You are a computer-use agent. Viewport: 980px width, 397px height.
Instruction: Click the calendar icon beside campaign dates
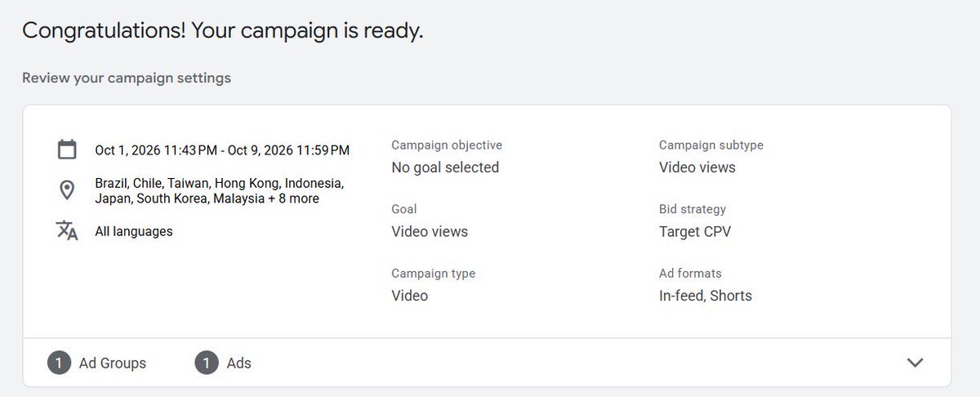pos(67,149)
